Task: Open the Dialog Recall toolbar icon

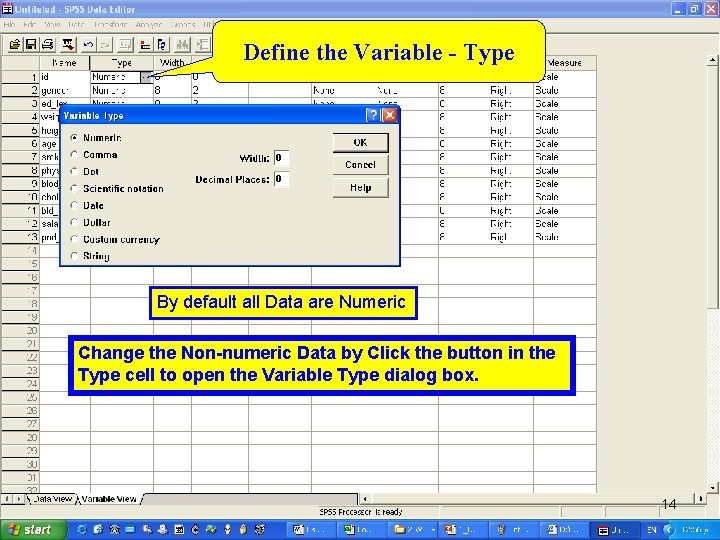Action: (x=68, y=45)
